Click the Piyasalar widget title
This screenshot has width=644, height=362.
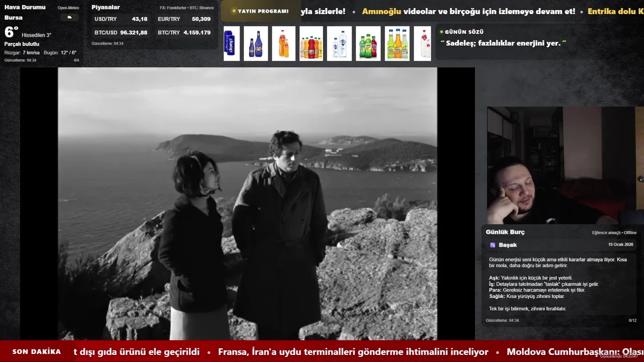pyautogui.click(x=106, y=7)
